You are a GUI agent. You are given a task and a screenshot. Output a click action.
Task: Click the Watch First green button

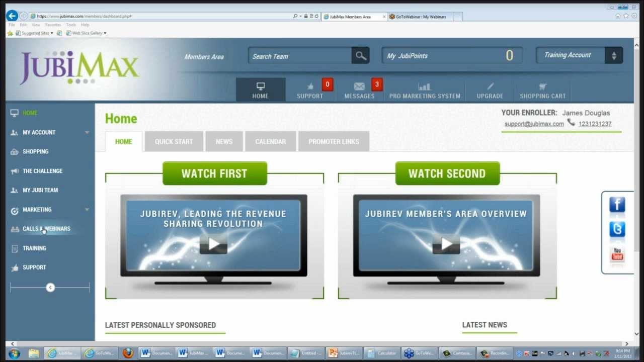215,173
